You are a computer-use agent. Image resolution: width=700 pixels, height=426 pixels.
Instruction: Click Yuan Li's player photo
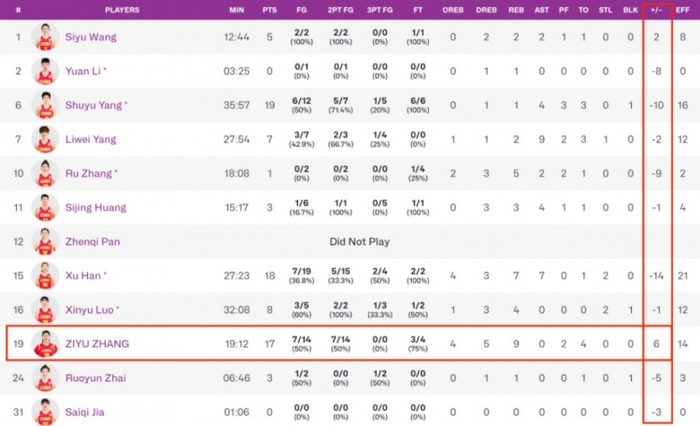point(44,72)
